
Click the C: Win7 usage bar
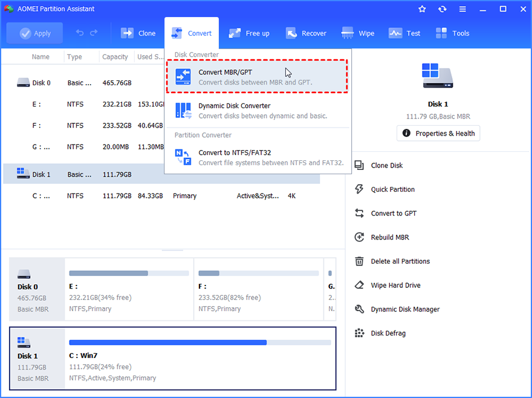coord(200,342)
